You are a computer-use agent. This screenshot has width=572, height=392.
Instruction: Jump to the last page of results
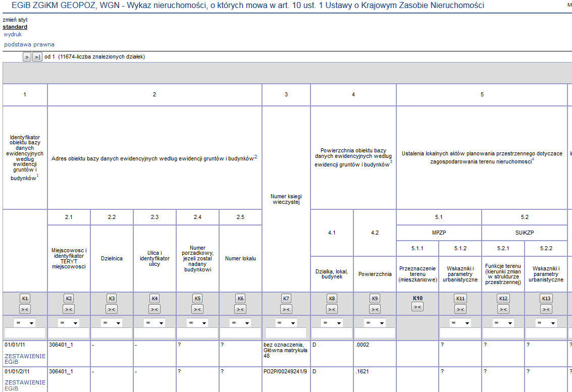tap(37, 57)
